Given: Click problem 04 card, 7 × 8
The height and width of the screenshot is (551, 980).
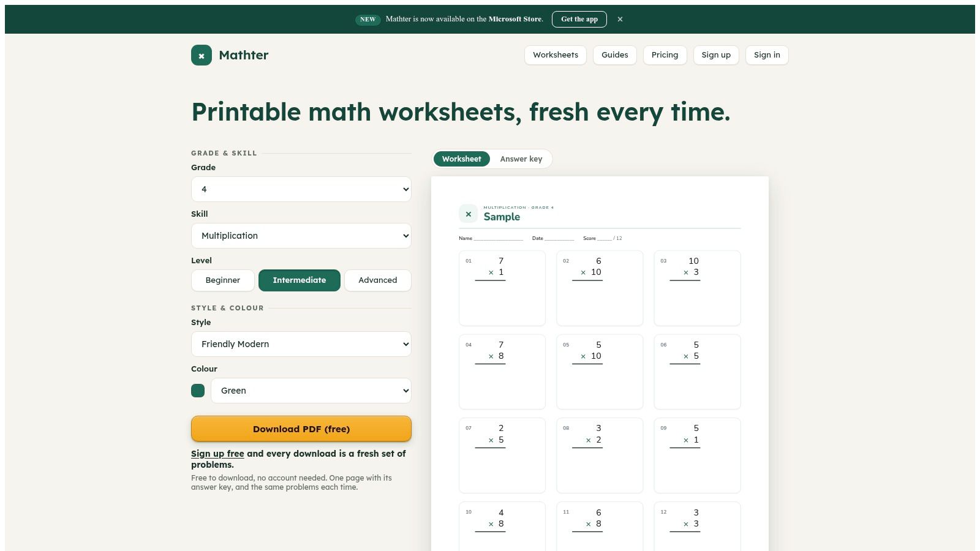Looking at the screenshot, I should click(502, 372).
